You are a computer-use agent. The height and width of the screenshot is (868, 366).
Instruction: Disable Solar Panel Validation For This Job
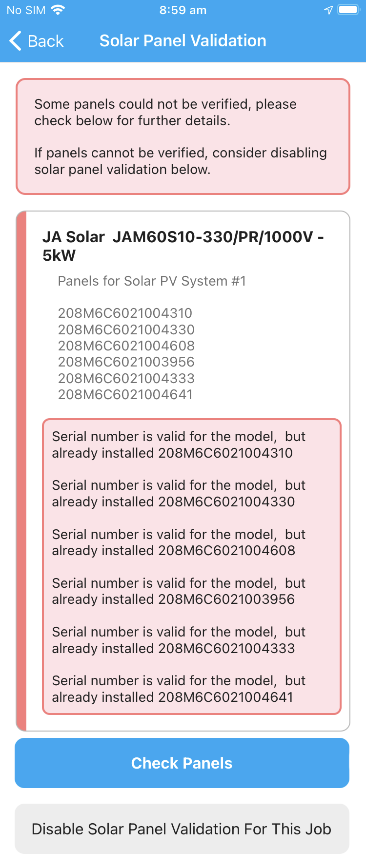(x=182, y=829)
